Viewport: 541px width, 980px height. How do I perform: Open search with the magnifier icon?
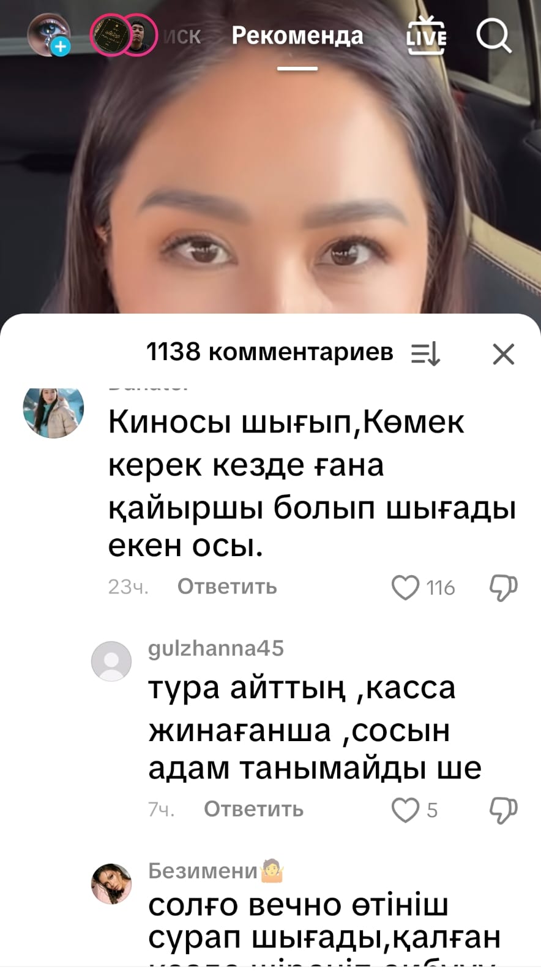pyautogui.click(x=493, y=36)
